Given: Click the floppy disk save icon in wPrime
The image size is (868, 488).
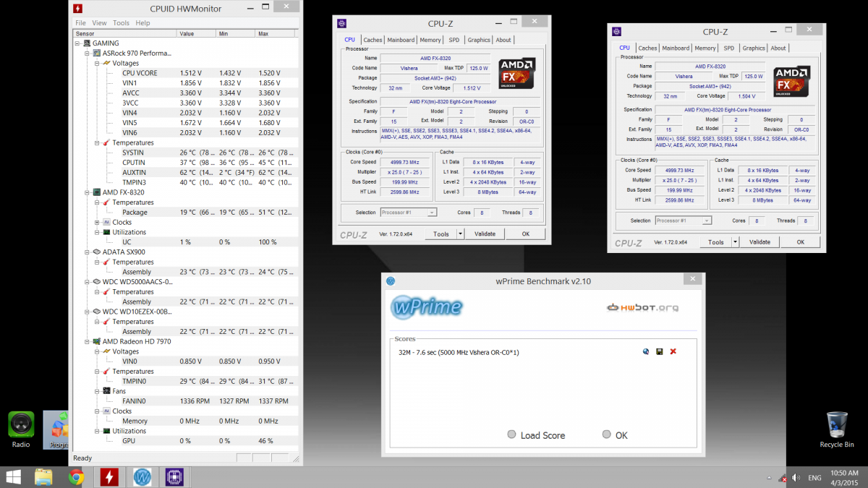Looking at the screenshot, I should pyautogui.click(x=660, y=351).
